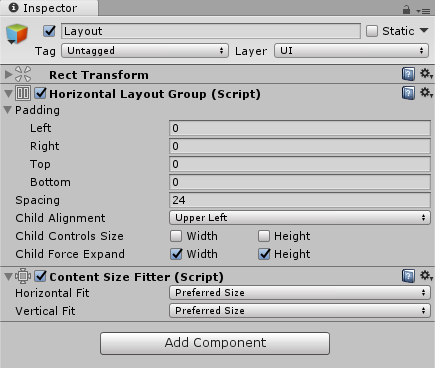Open the Vertical Fit dropdown
The width and height of the screenshot is (435, 368).
click(x=300, y=311)
